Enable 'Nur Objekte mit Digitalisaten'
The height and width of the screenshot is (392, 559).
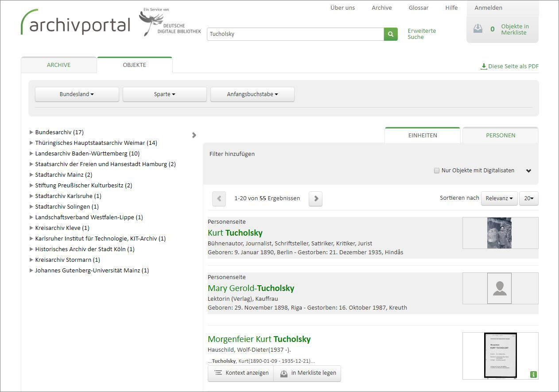pyautogui.click(x=437, y=170)
